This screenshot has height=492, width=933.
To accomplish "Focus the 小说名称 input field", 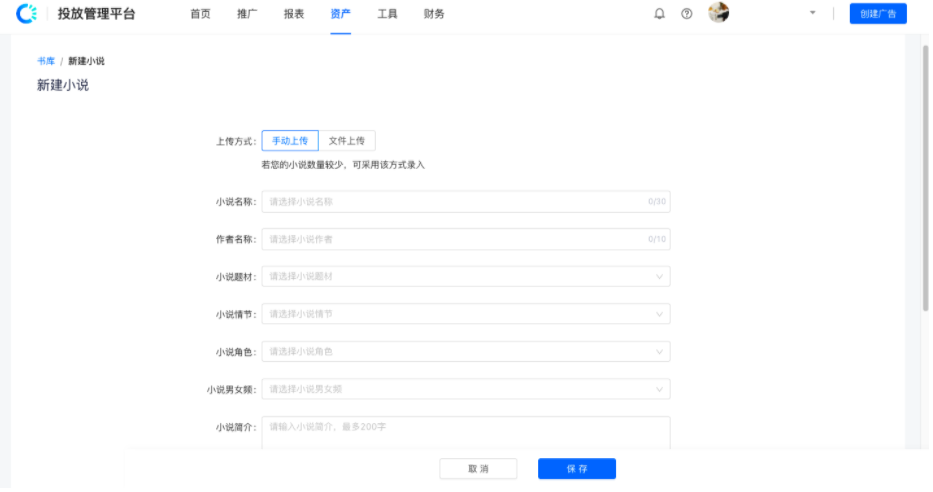I will pos(466,202).
